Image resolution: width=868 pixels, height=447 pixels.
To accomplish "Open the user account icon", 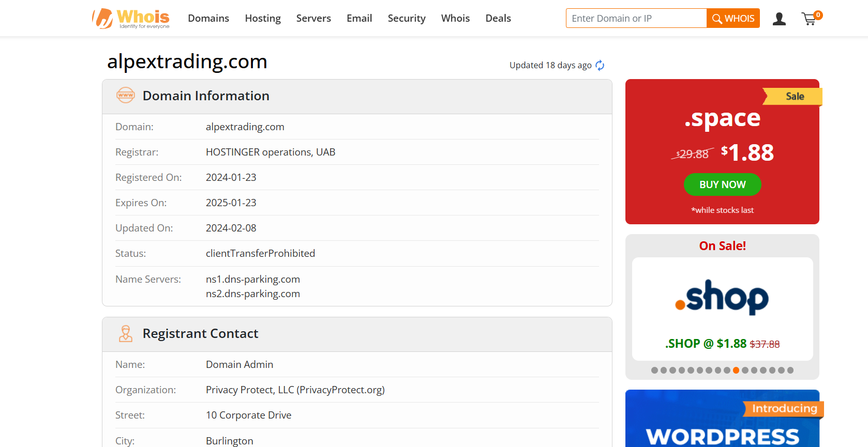I will (x=779, y=19).
